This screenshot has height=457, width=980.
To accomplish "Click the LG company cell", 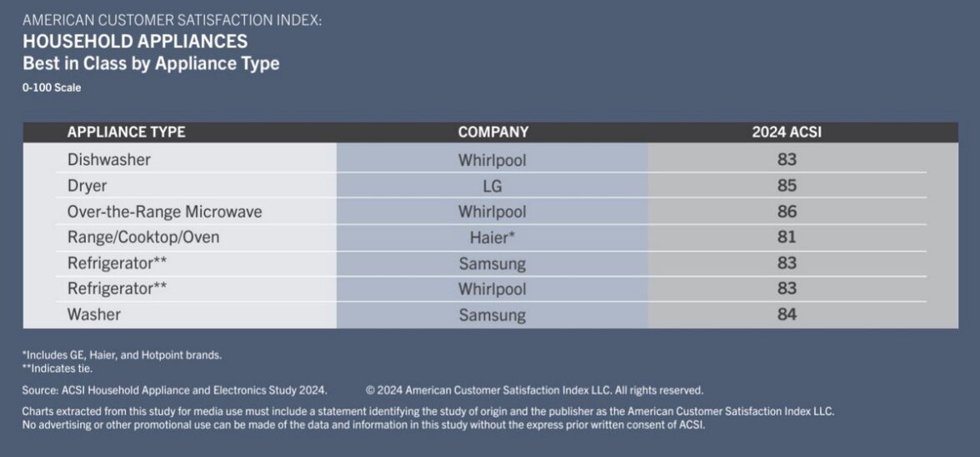I will coord(492,186).
